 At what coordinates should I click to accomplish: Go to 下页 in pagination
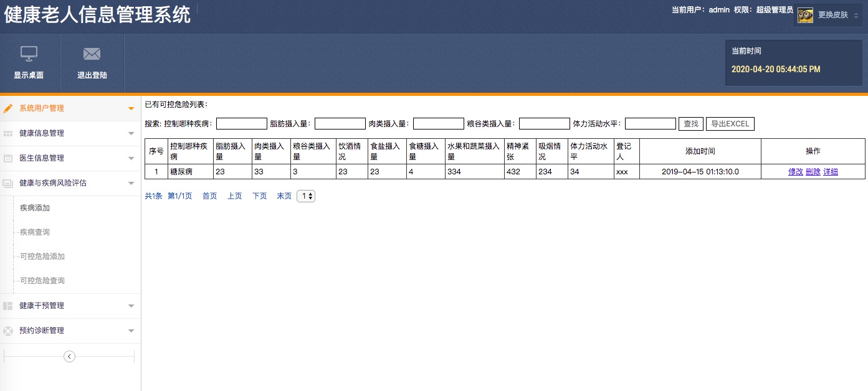click(x=259, y=196)
